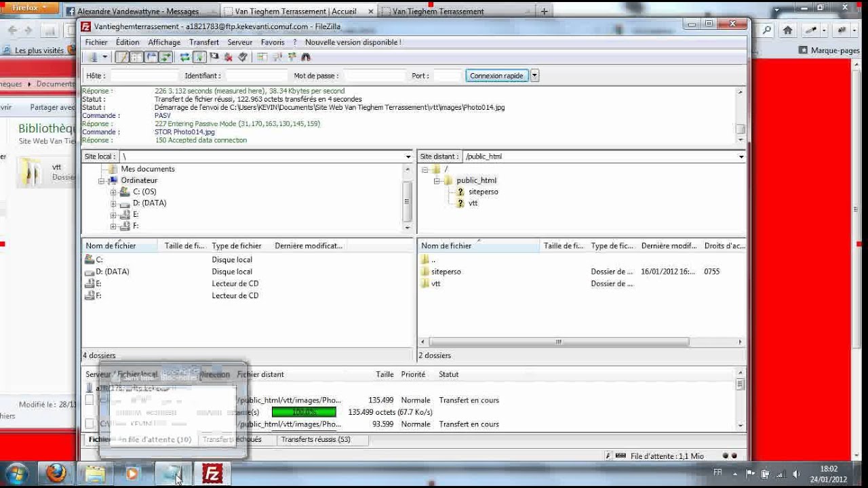The image size is (868, 488).
Task: Focus the Mot de passe field
Action: tap(375, 76)
